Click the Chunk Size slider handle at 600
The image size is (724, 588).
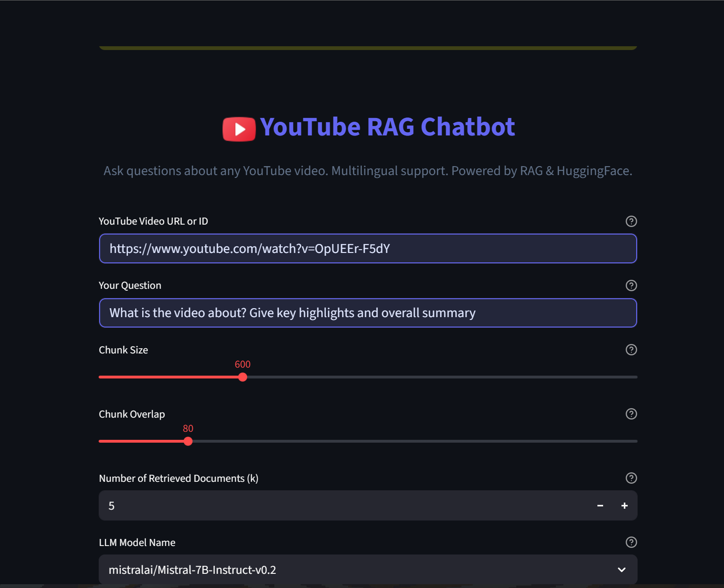coord(243,377)
